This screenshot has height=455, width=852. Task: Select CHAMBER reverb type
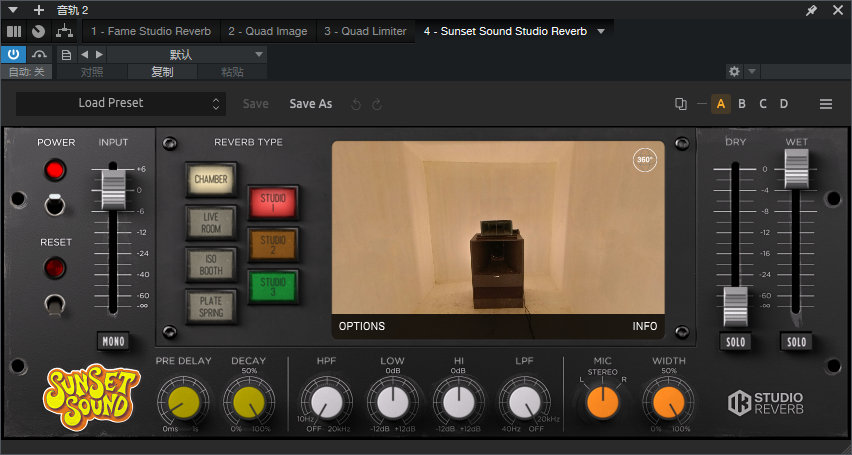tap(211, 179)
